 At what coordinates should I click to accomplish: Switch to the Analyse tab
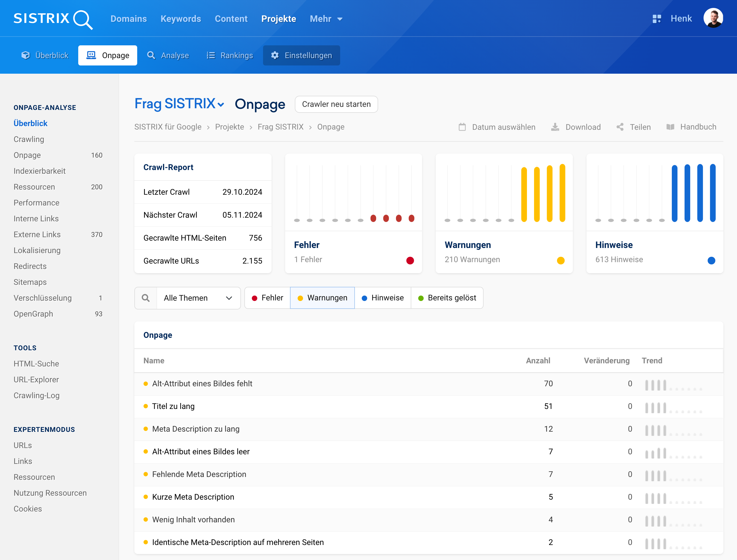tap(168, 55)
